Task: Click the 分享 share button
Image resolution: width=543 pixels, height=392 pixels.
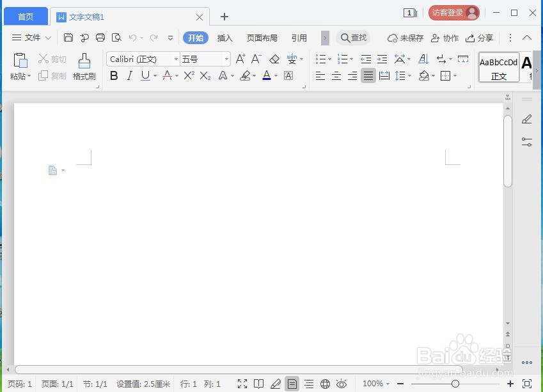Action: [x=479, y=38]
